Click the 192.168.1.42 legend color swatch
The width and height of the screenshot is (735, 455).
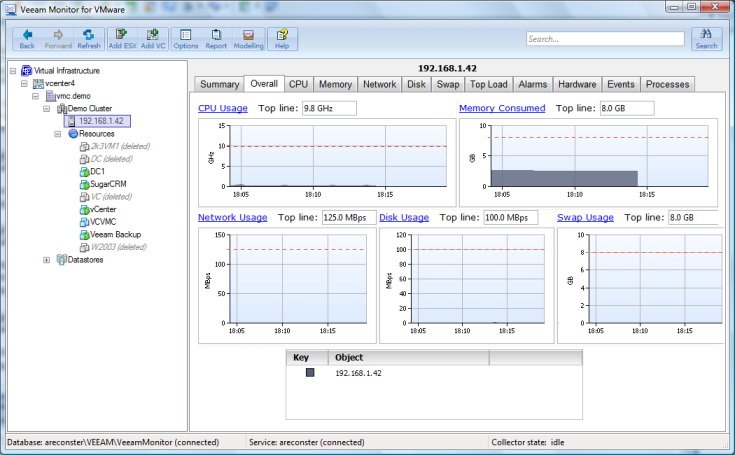point(310,373)
